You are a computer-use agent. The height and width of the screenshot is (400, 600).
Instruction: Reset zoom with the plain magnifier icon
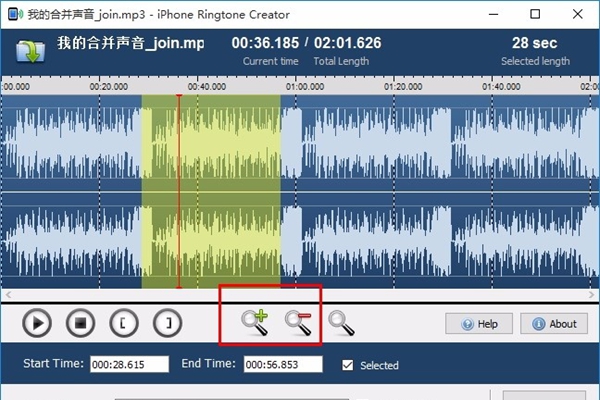(x=341, y=323)
